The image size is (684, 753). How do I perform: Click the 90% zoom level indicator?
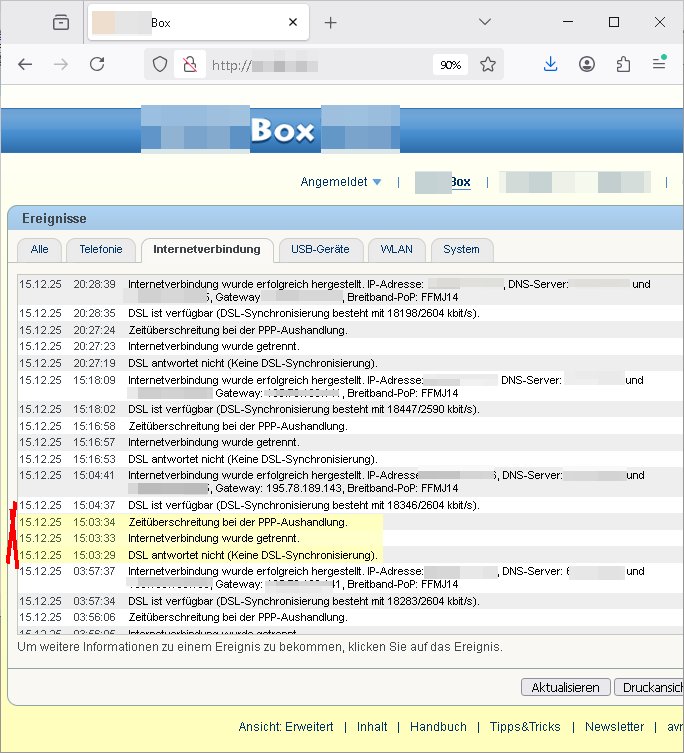[x=450, y=64]
